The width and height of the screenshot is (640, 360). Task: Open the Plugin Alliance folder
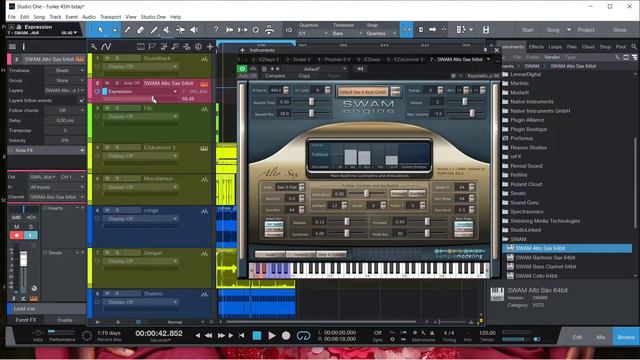527,120
